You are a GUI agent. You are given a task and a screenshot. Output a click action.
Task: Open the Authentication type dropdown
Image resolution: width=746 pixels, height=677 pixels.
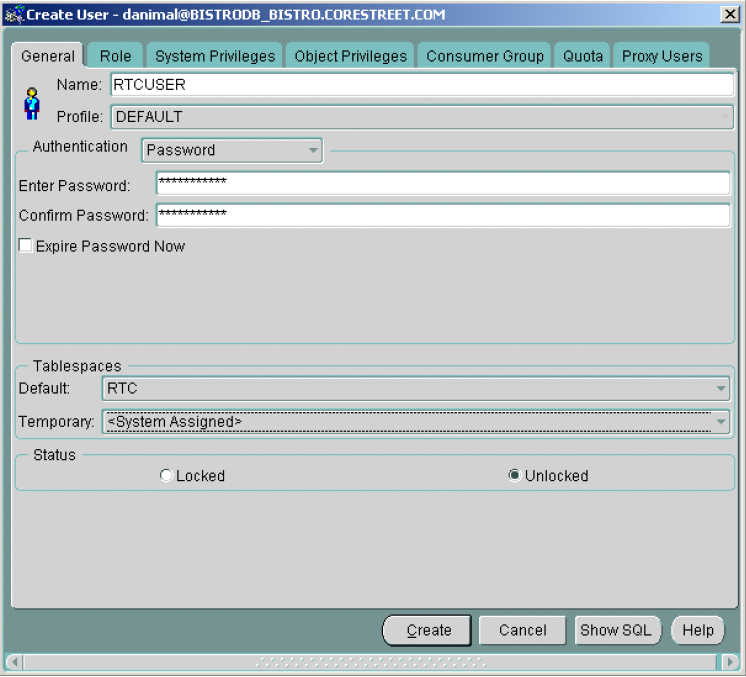pos(313,151)
